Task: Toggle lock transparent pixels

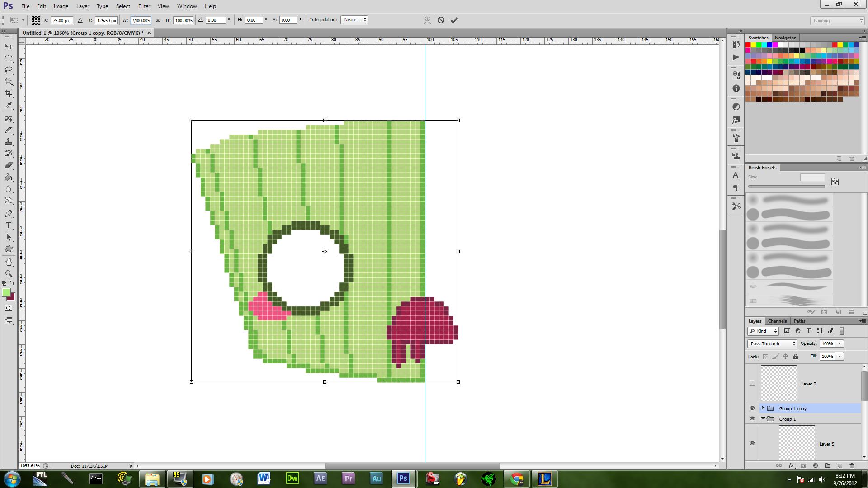Action: click(765, 357)
